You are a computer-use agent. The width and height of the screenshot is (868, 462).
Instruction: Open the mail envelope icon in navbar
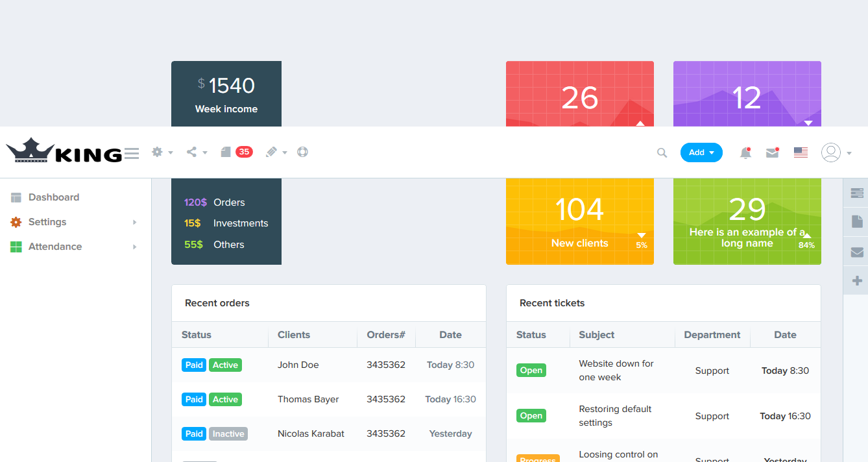pyautogui.click(x=772, y=153)
